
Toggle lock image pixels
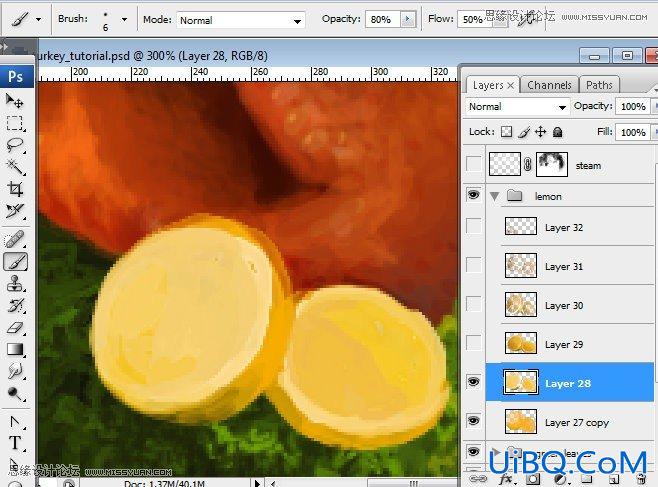(524, 132)
